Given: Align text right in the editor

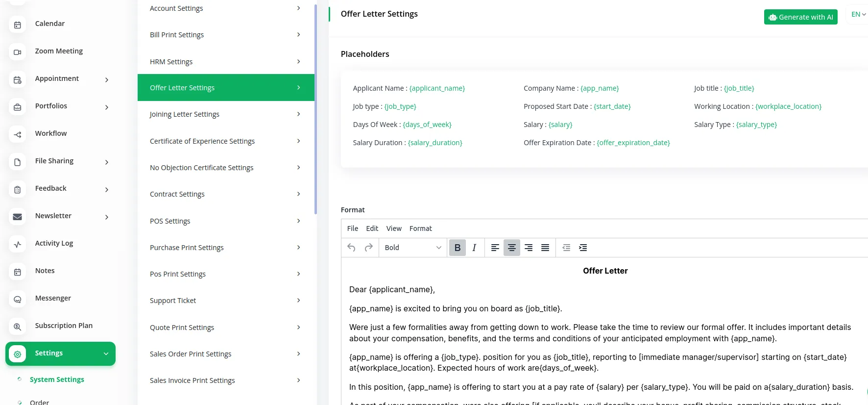Looking at the screenshot, I should pos(529,248).
